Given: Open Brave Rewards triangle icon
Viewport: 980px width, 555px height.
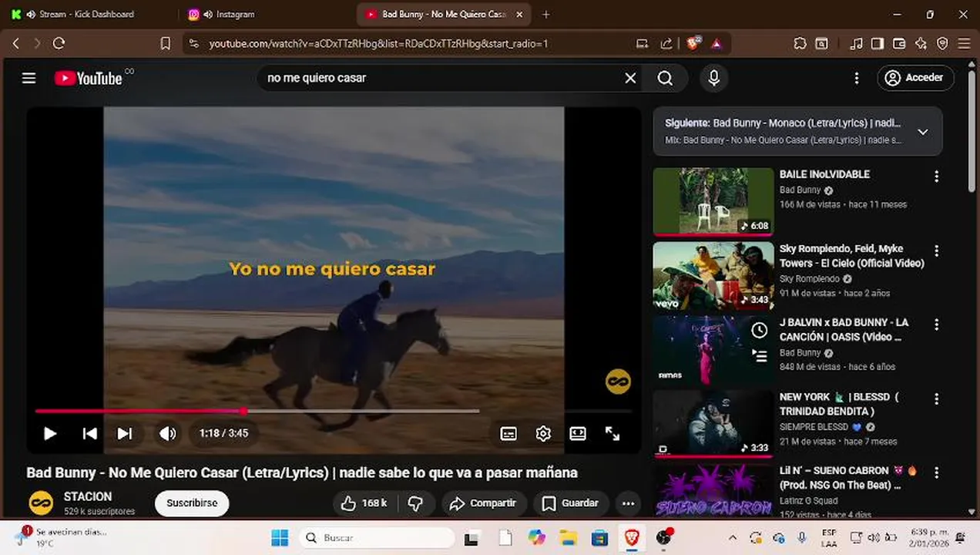Looking at the screenshot, I should tap(716, 44).
